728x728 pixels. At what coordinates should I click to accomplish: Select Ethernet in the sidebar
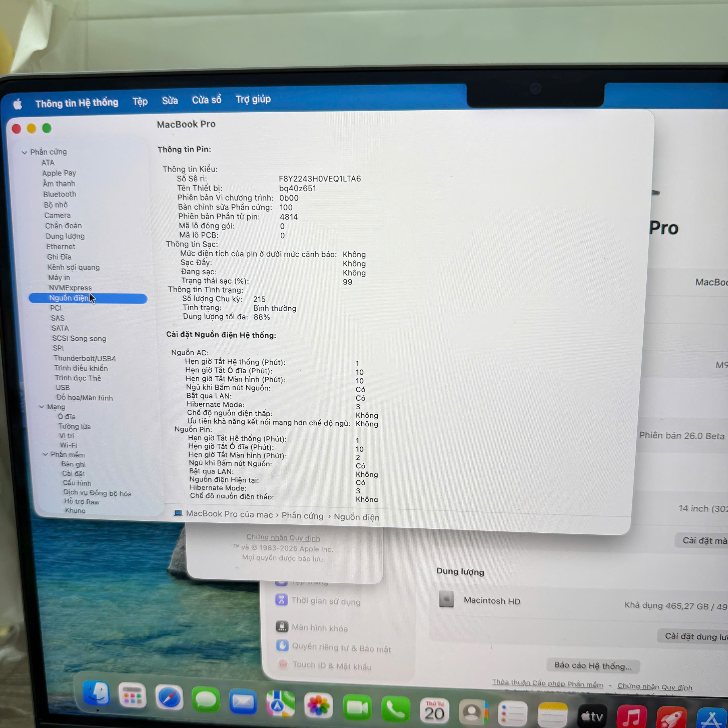[61, 247]
